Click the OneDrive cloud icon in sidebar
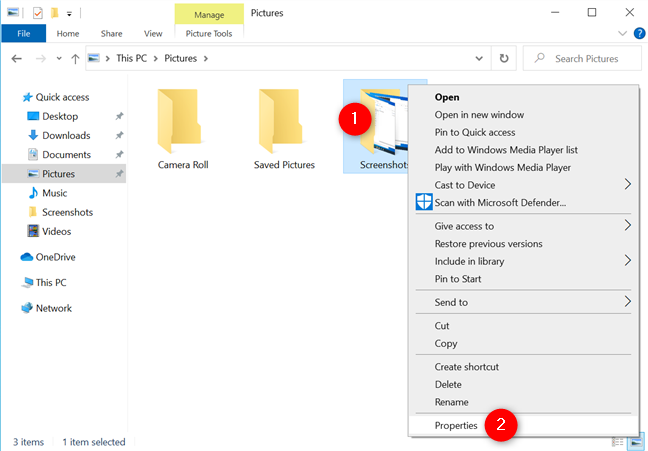The height and width of the screenshot is (451, 648). 29,256
